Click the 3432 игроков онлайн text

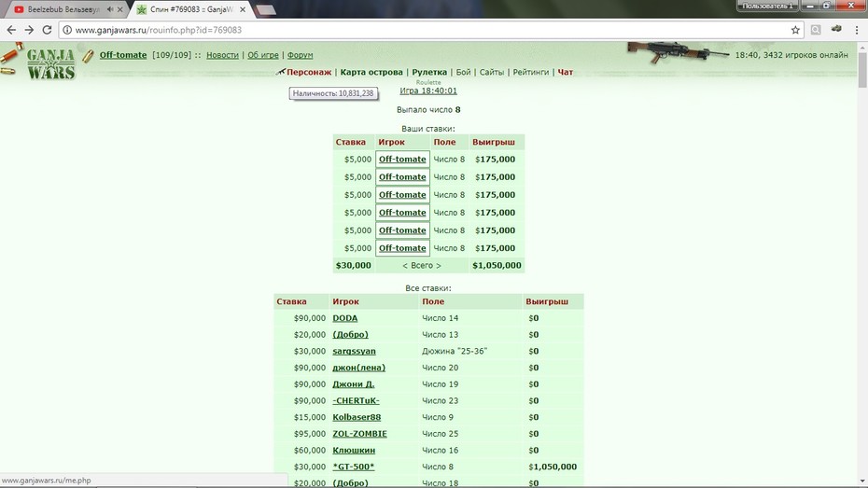click(805, 55)
